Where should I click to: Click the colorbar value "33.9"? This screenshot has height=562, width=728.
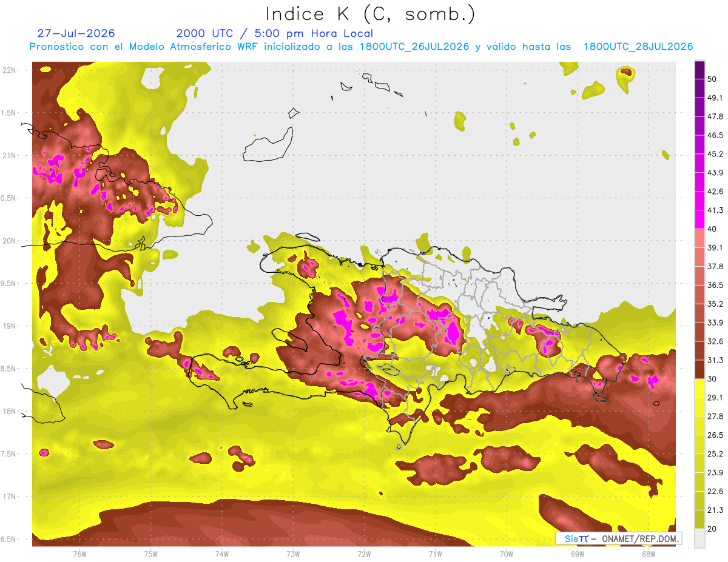715,323
